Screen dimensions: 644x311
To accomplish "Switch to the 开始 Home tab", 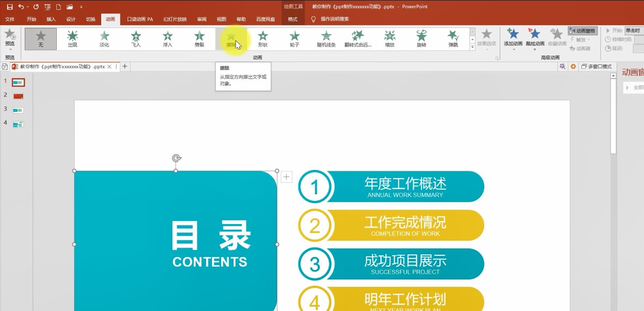I will coord(31,19).
